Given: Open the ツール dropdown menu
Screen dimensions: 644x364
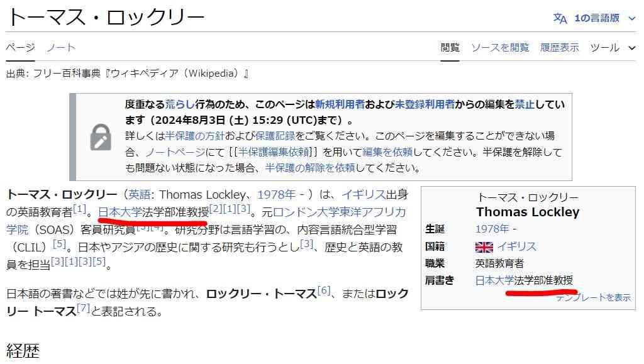Looking at the screenshot, I should coord(613,48).
